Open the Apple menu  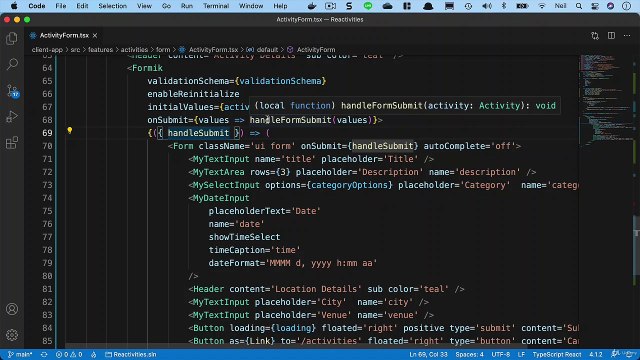click(x=14, y=6)
